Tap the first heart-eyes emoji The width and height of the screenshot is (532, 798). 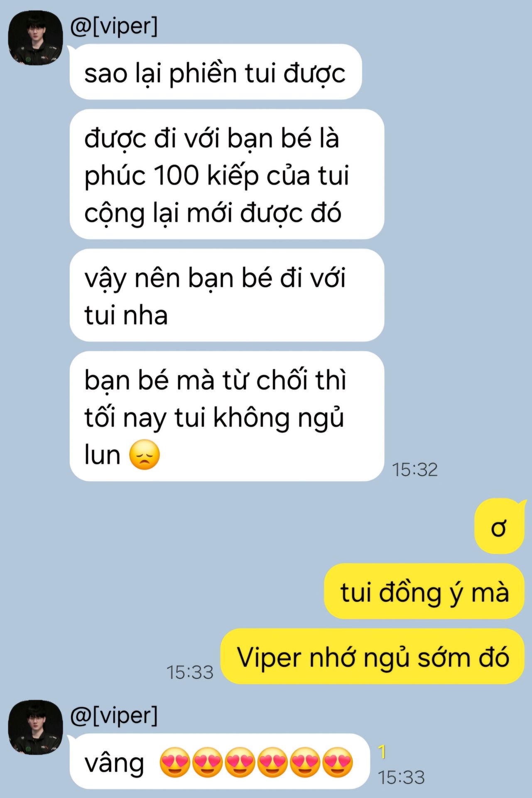point(175,763)
